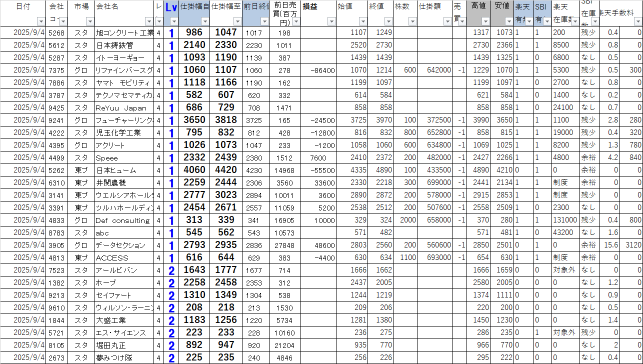Select the abc company name cell
Viewport: 643px width, 364px height.
124,232
